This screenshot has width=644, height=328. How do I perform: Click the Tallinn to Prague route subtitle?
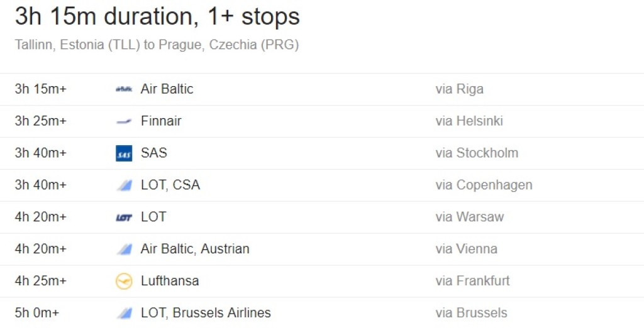[157, 45]
